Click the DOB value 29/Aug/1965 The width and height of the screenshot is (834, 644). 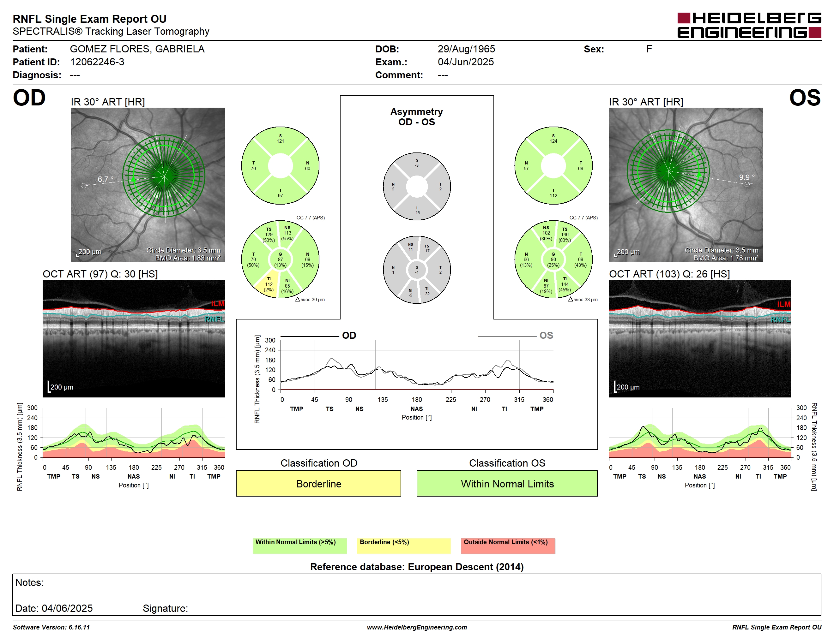tap(466, 49)
